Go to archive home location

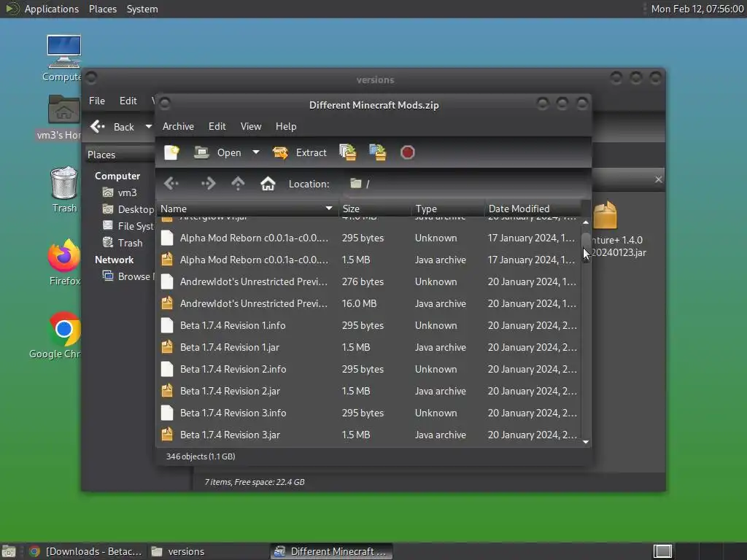coord(268,183)
